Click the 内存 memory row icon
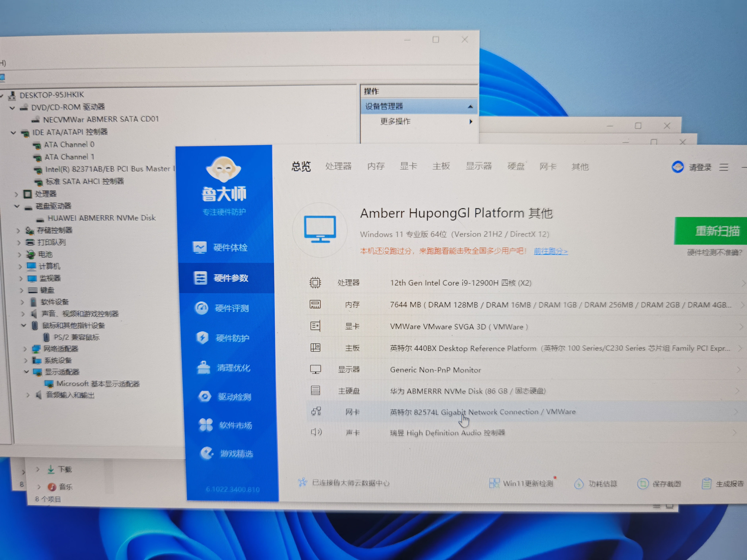The height and width of the screenshot is (560, 747). [315, 304]
